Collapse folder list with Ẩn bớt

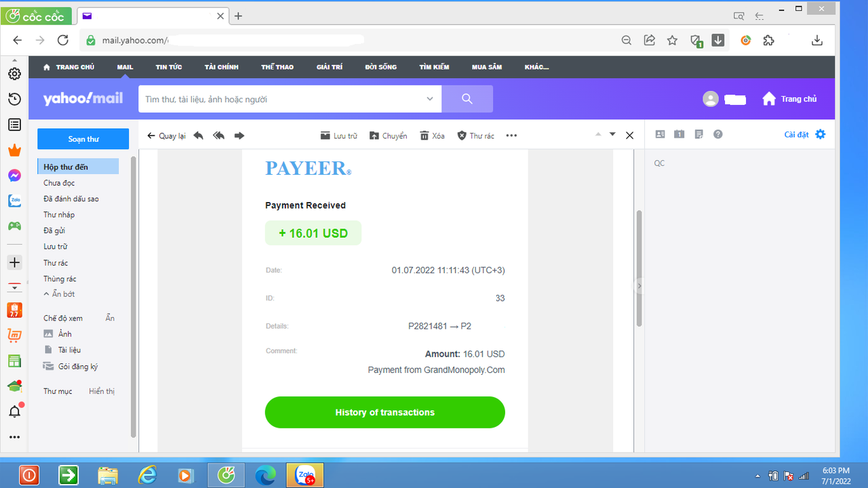point(59,294)
